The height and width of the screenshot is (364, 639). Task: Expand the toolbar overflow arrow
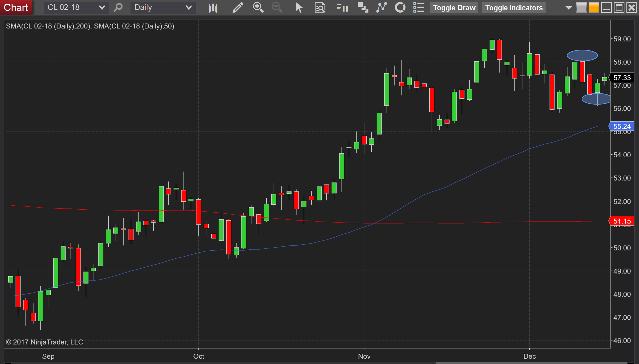(x=568, y=8)
